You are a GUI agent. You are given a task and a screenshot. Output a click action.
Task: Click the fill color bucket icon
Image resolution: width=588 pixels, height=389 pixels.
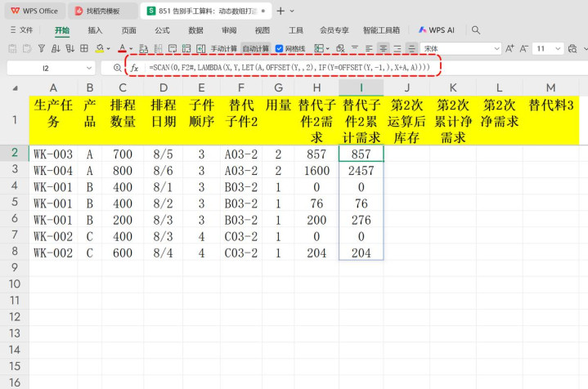click(x=100, y=49)
